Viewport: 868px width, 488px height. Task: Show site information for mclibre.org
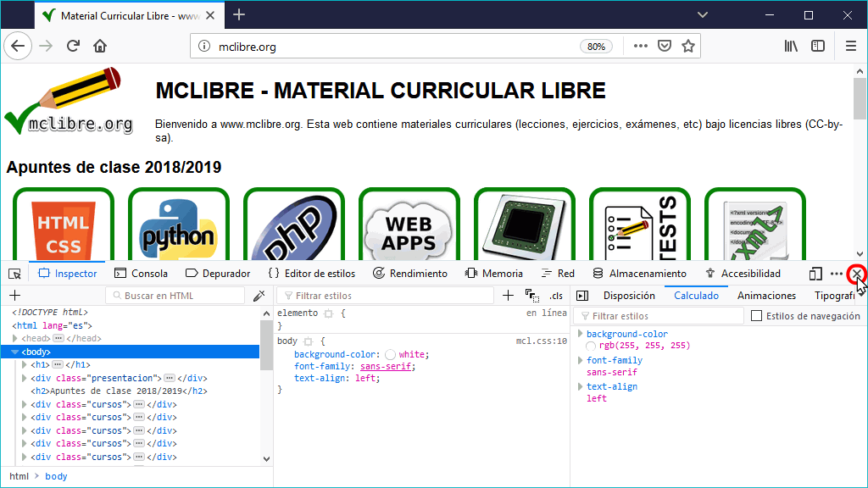[204, 47]
